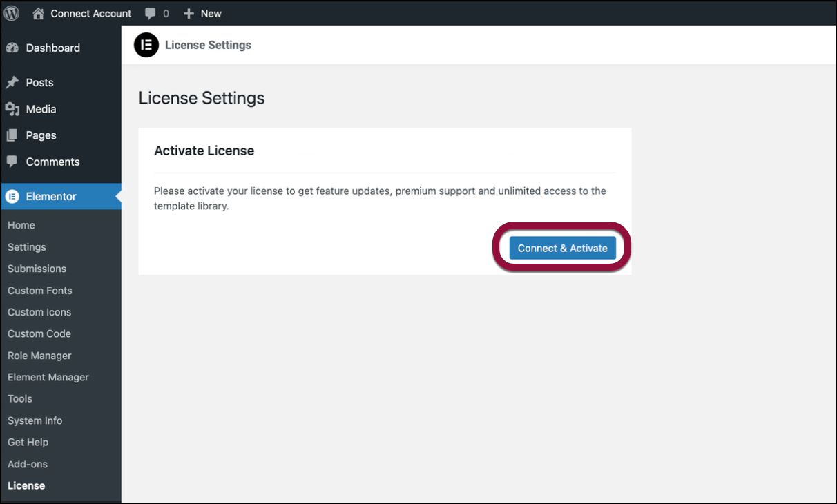This screenshot has width=837, height=504.
Task: Open the Elementor menu in sidebar
Action: click(51, 196)
